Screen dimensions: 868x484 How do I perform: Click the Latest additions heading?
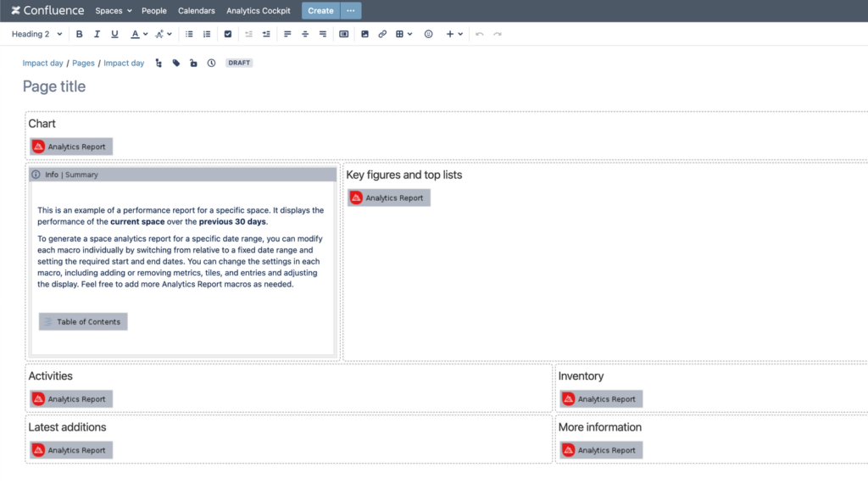point(67,427)
